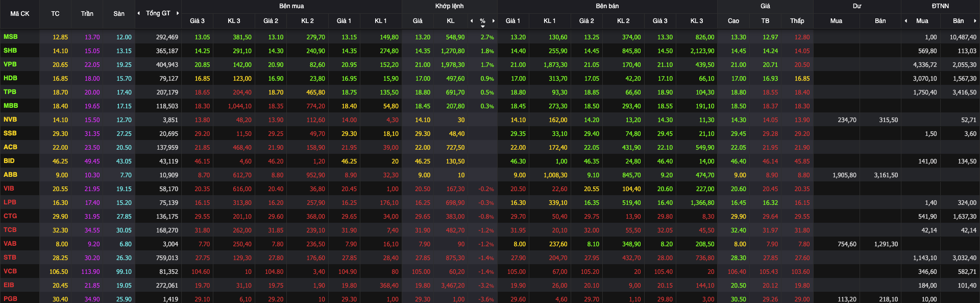The image size is (980, 303).
Task: Sort by TC column header
Action: pos(55,14)
